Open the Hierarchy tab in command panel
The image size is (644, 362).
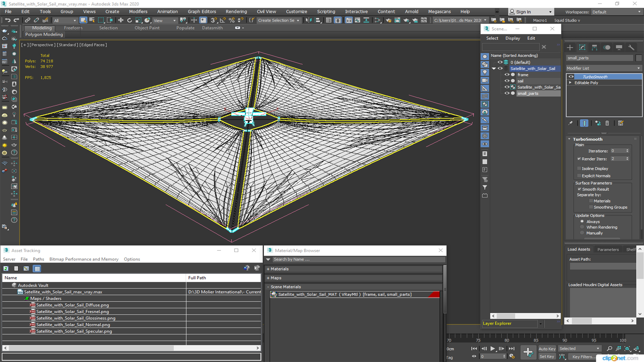tap(595, 48)
